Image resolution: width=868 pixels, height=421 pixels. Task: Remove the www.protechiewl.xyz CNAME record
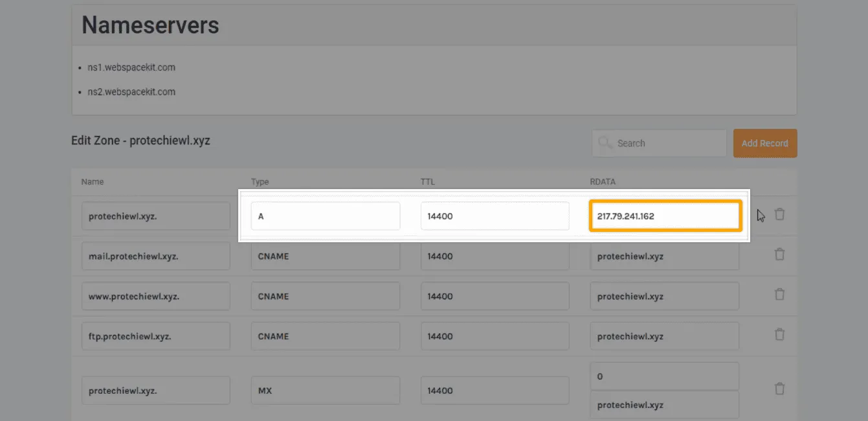[x=779, y=295]
